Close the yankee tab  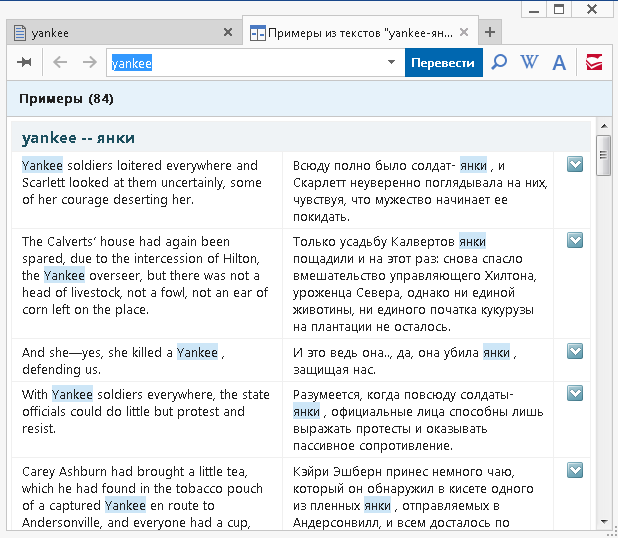point(228,32)
